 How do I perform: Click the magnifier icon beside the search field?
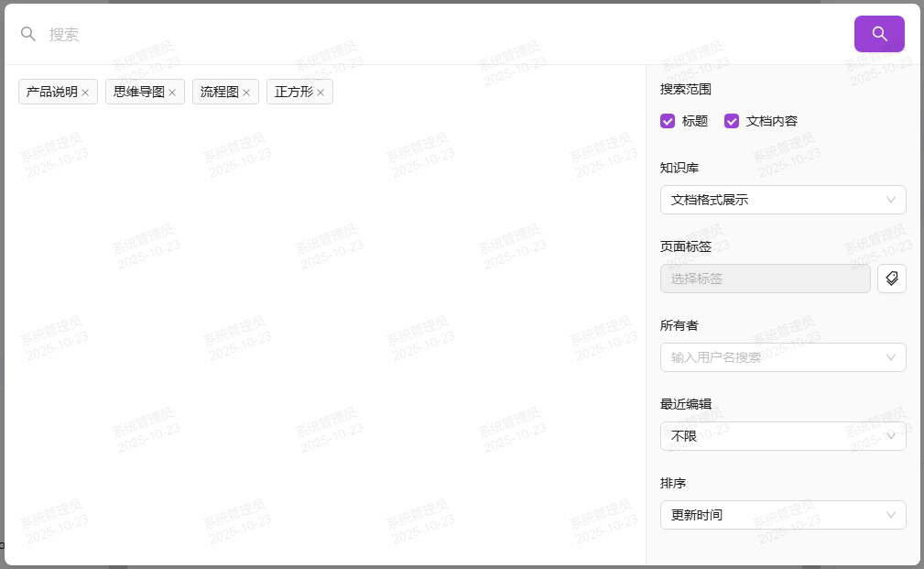27,34
